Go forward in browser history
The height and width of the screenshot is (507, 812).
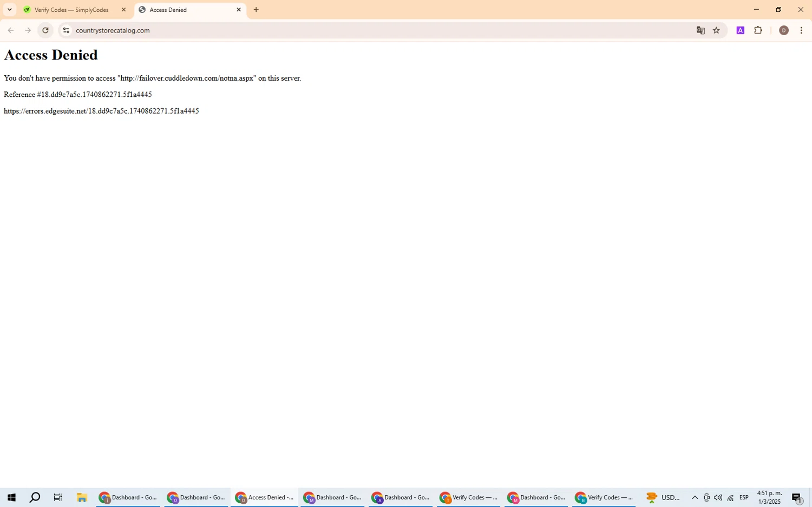coord(28,30)
